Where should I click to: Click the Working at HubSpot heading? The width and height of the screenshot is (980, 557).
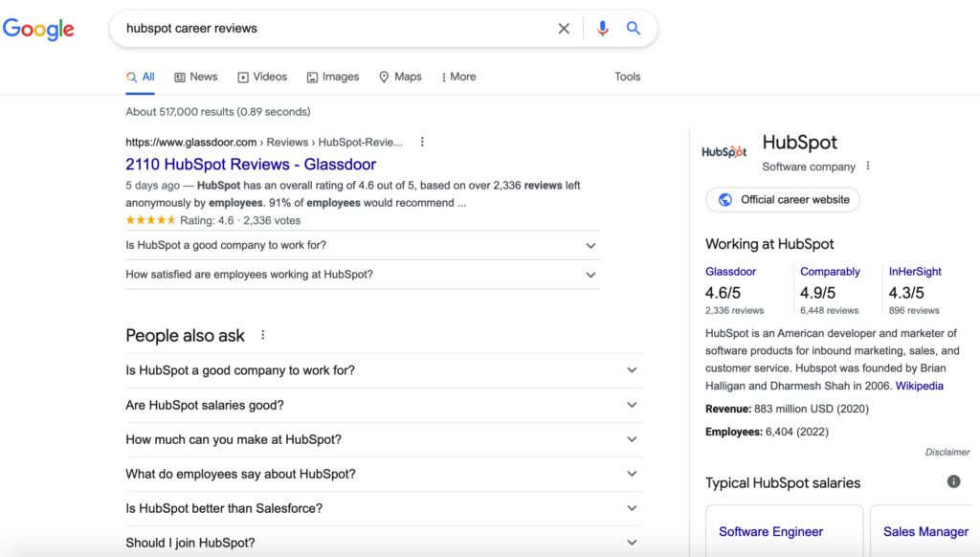(769, 244)
